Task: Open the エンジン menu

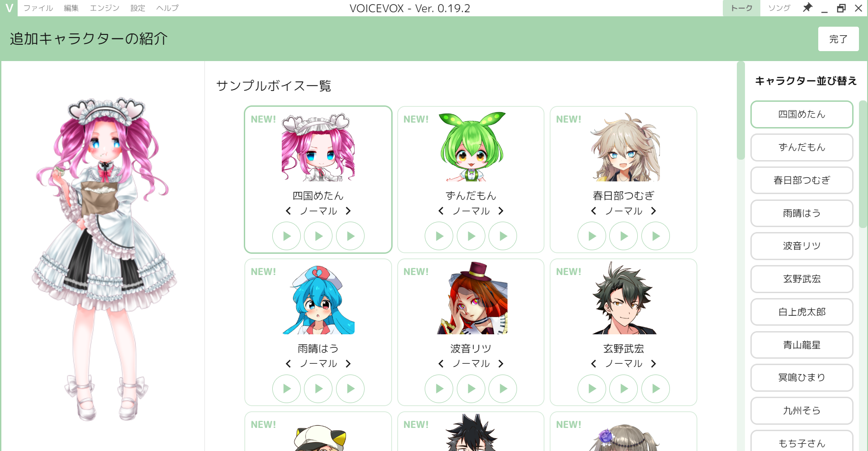Action: click(104, 8)
